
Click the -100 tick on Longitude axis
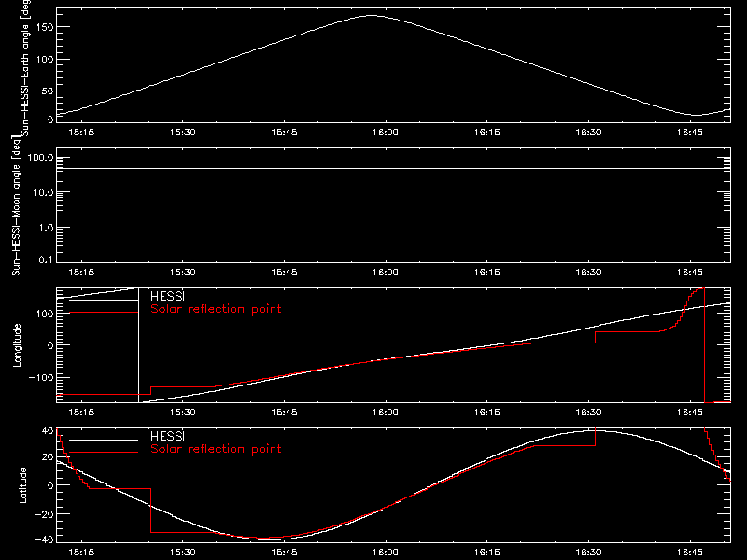click(41, 377)
